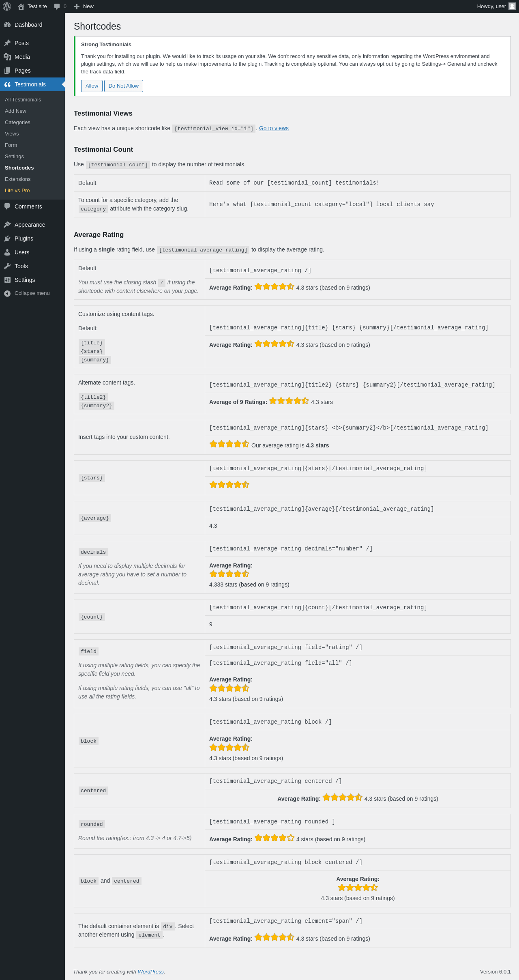The image size is (519, 980).
Task: Open the comments bubble icon in admin bar
Action: pyautogui.click(x=57, y=6)
